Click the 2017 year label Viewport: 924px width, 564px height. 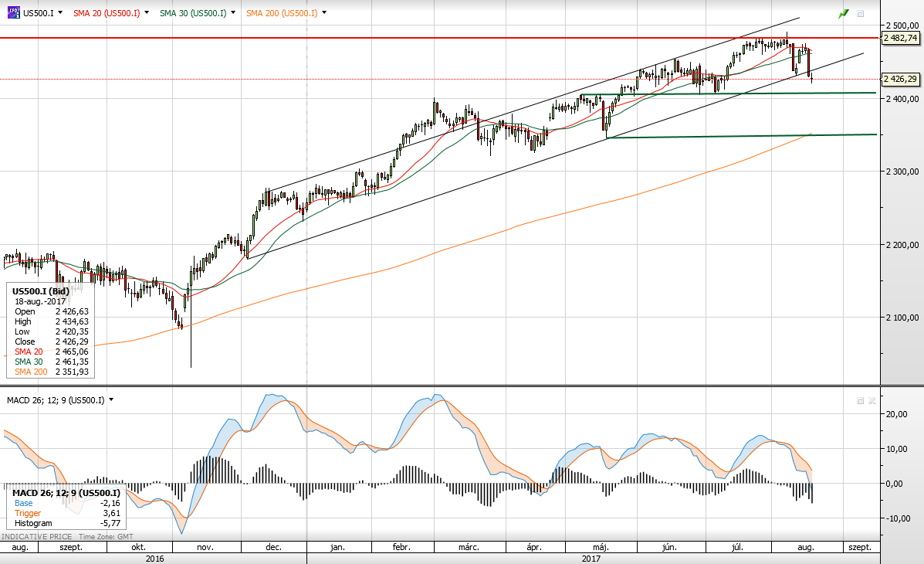591,559
